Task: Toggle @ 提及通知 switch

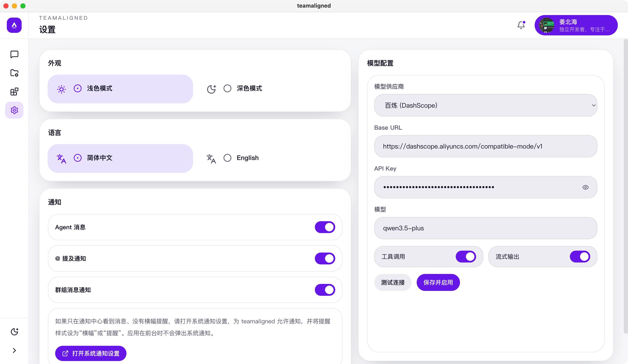Action: click(325, 258)
